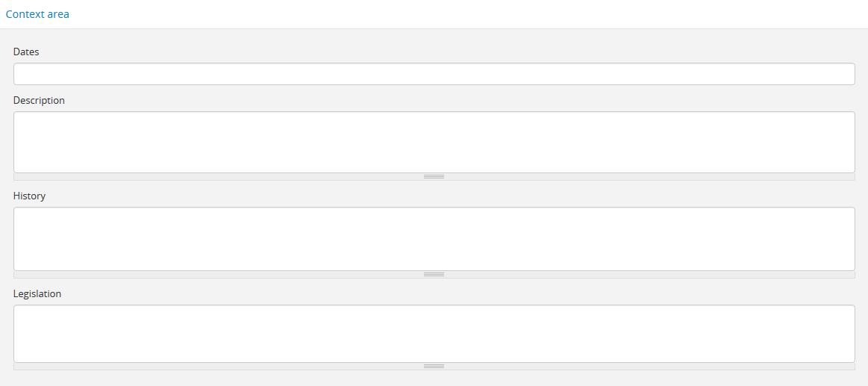This screenshot has height=386, width=868.
Task: Click the resize bar under History
Action: pos(434,275)
